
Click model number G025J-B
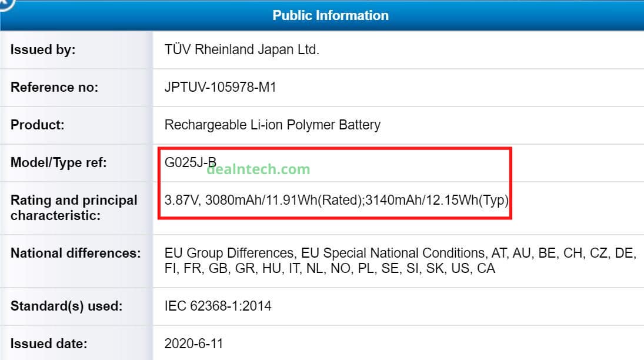190,162
